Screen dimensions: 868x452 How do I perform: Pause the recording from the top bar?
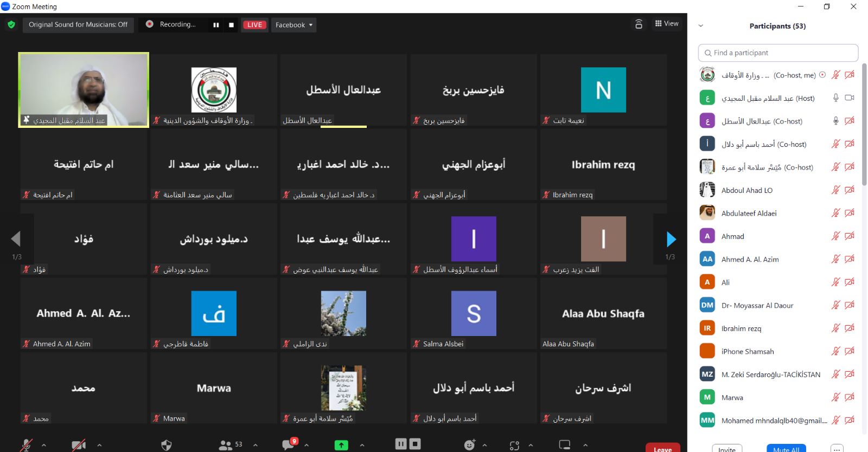click(216, 25)
